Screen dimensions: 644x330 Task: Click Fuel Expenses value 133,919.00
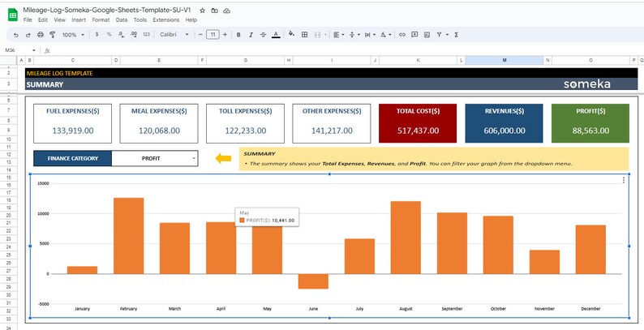[73, 131]
